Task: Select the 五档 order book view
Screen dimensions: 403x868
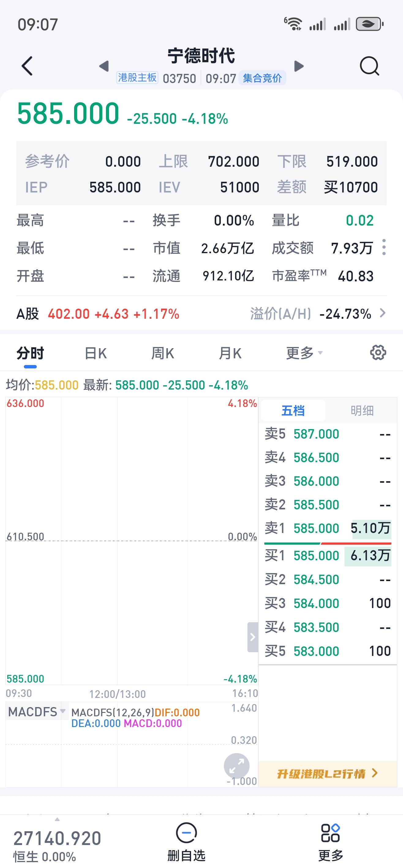Action: coord(293,411)
